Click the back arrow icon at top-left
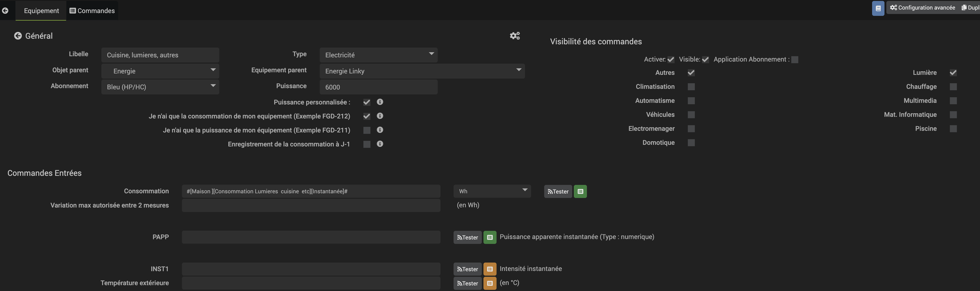 pyautogui.click(x=5, y=11)
